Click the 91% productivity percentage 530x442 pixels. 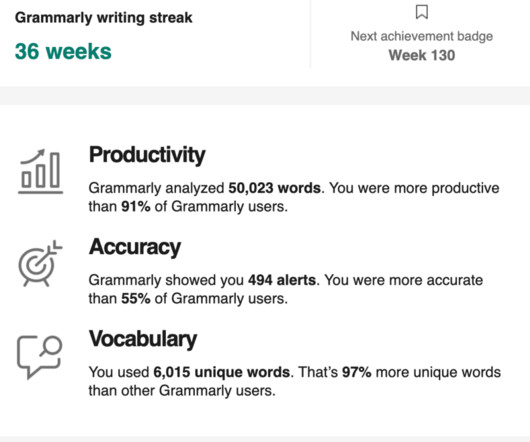point(136,206)
